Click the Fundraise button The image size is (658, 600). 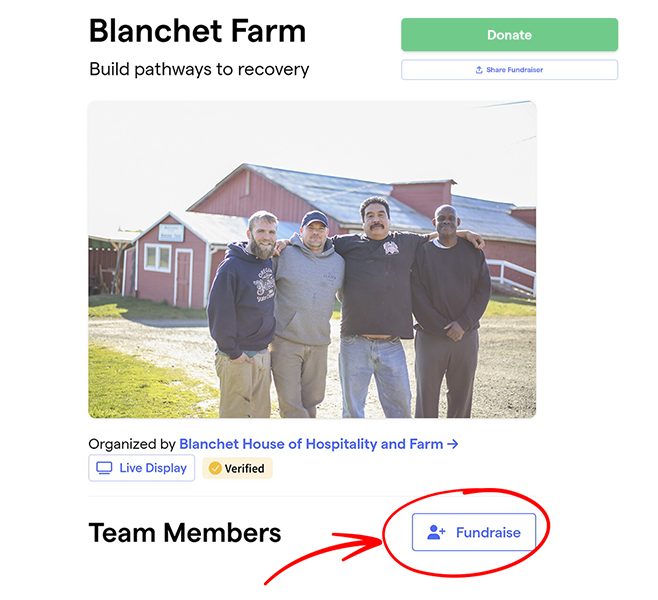click(x=474, y=532)
